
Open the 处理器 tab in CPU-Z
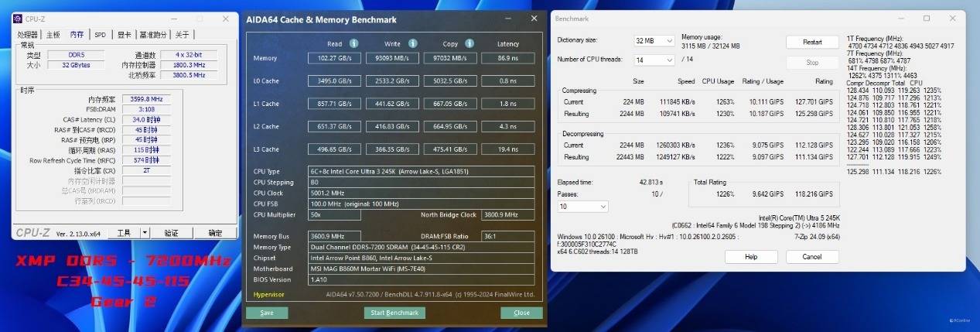28,35
